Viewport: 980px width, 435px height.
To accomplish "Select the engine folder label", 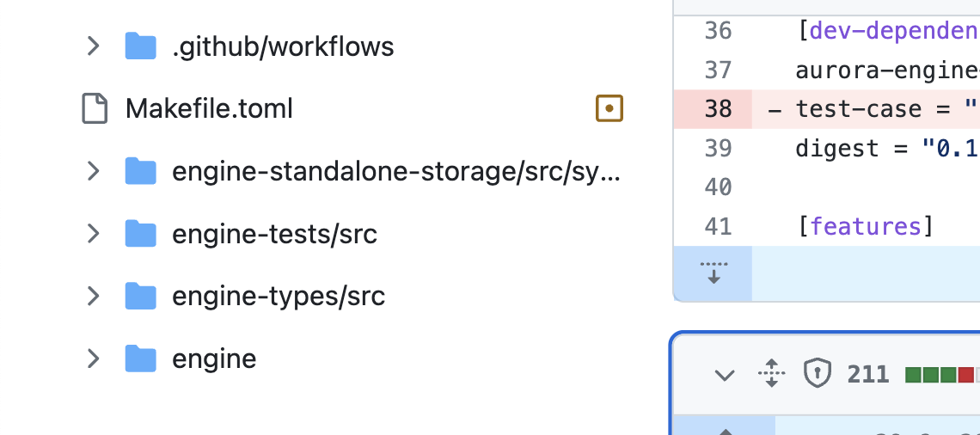I will [x=214, y=358].
